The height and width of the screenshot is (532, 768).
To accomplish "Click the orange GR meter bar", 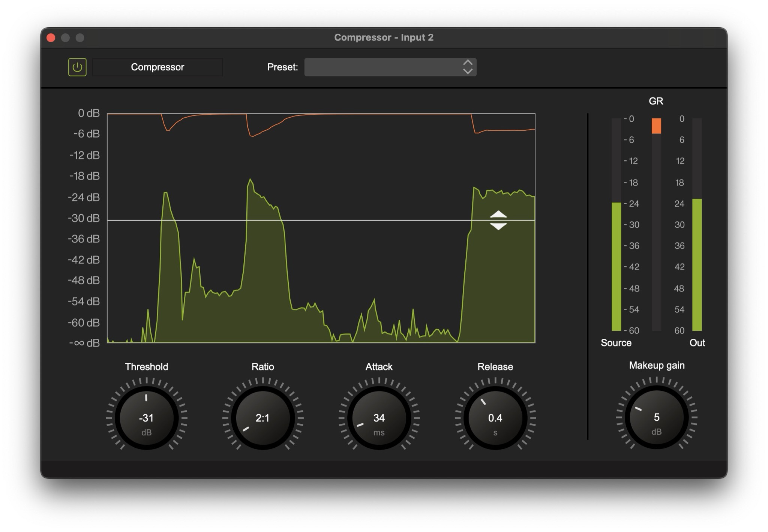I will (x=656, y=126).
